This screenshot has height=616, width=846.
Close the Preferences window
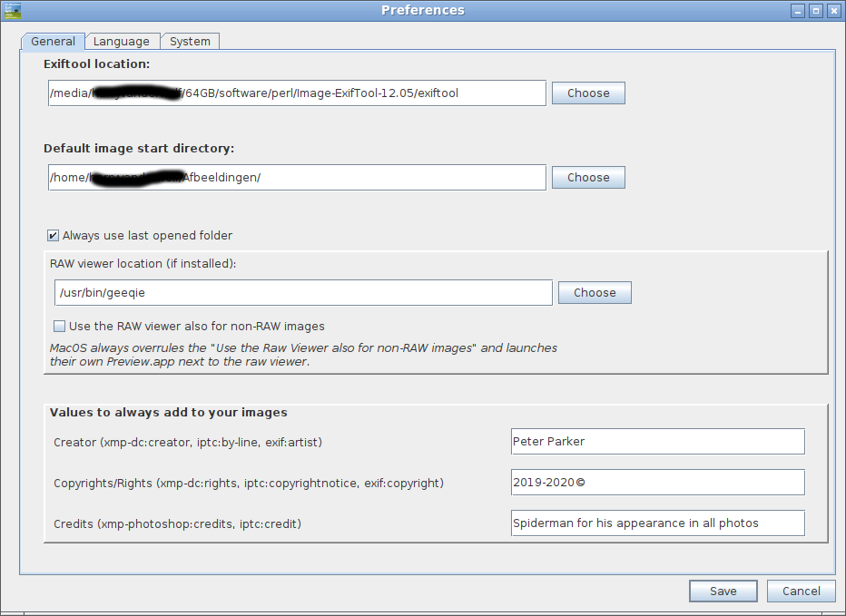[x=834, y=11]
